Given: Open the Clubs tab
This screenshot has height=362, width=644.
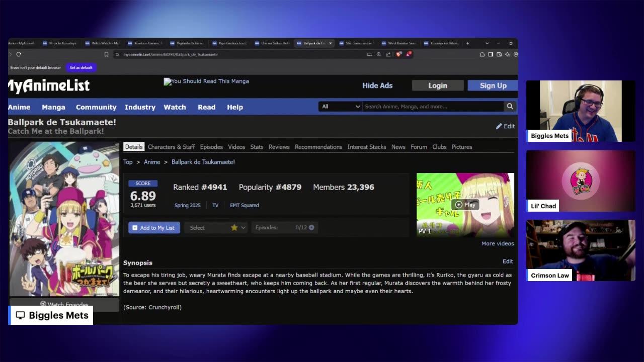Looking at the screenshot, I should (x=439, y=147).
